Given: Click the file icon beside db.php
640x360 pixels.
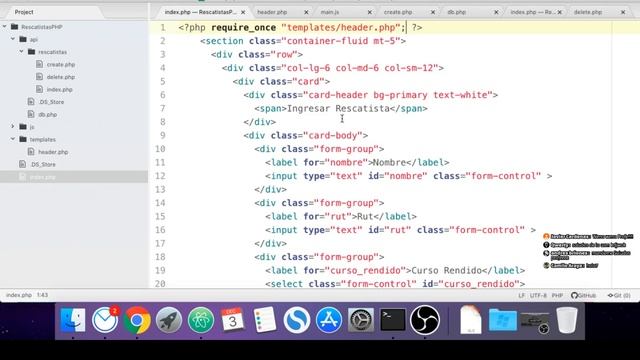Looking at the screenshot, I should tap(31, 114).
